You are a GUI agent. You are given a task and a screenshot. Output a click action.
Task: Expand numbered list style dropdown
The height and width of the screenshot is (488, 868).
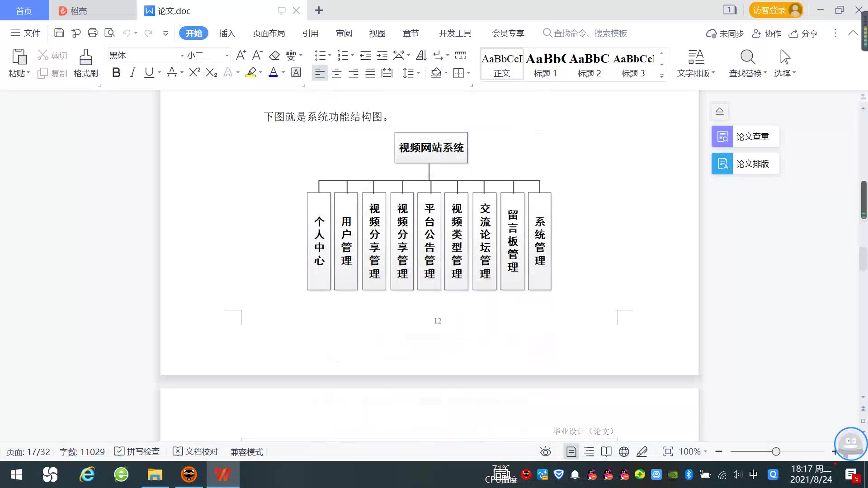coord(352,56)
